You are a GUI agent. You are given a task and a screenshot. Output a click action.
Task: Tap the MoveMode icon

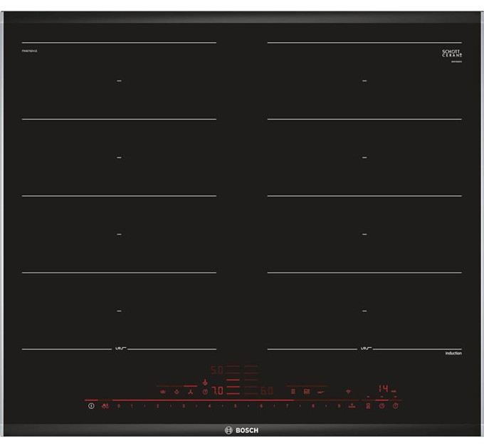(x=307, y=392)
